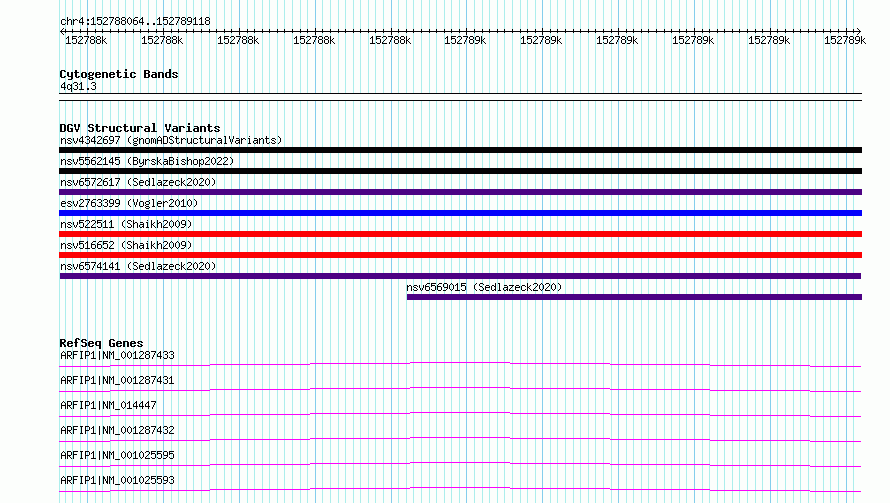Click the nsv5562145 (ByrskaBishop2022) label
This screenshot has height=503, width=890.
(x=147, y=161)
